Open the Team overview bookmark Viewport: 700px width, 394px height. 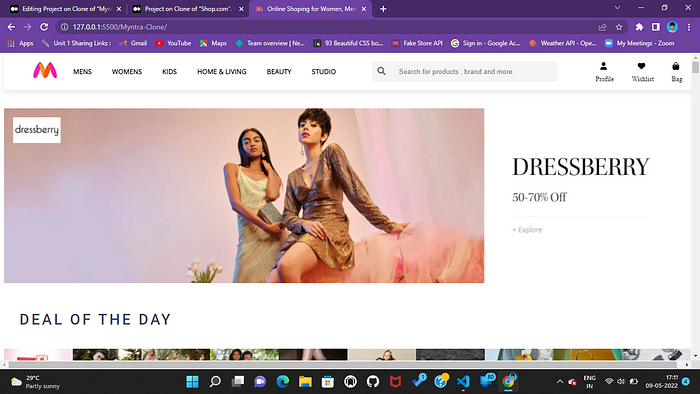point(271,43)
